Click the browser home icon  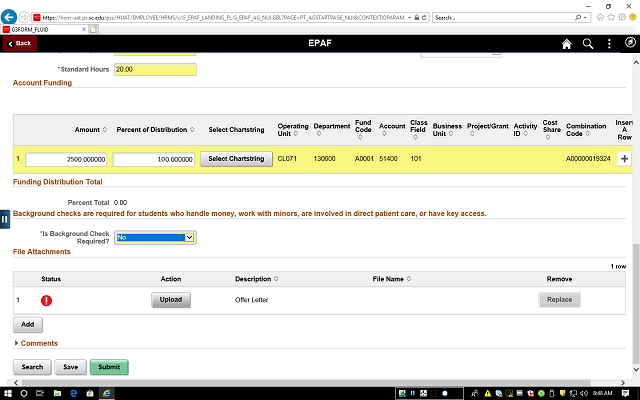click(x=600, y=17)
